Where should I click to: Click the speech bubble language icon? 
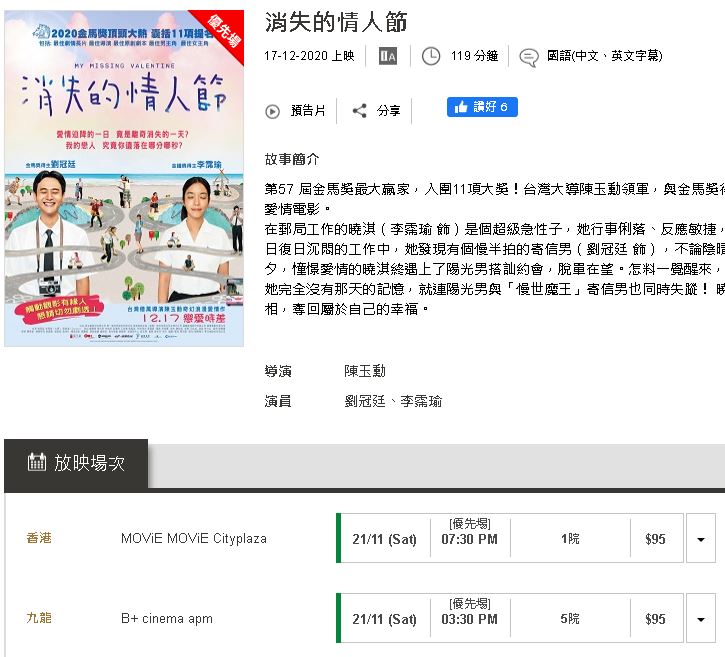click(528, 57)
